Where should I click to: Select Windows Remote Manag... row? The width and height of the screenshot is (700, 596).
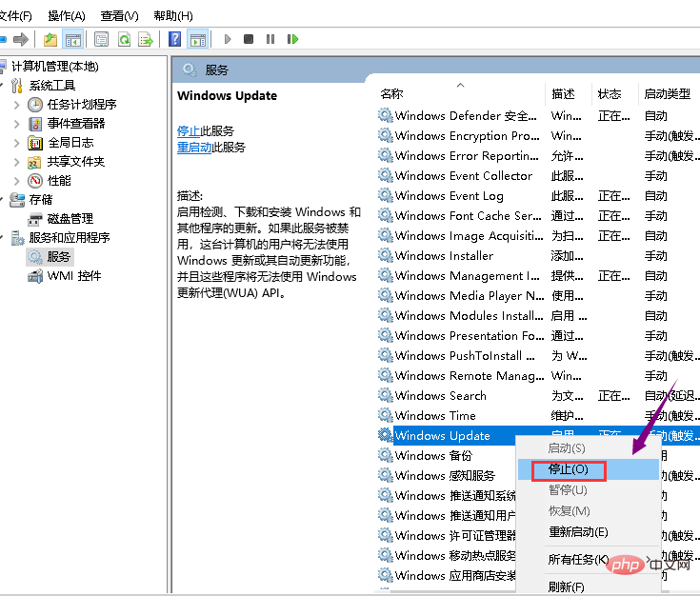click(x=538, y=375)
